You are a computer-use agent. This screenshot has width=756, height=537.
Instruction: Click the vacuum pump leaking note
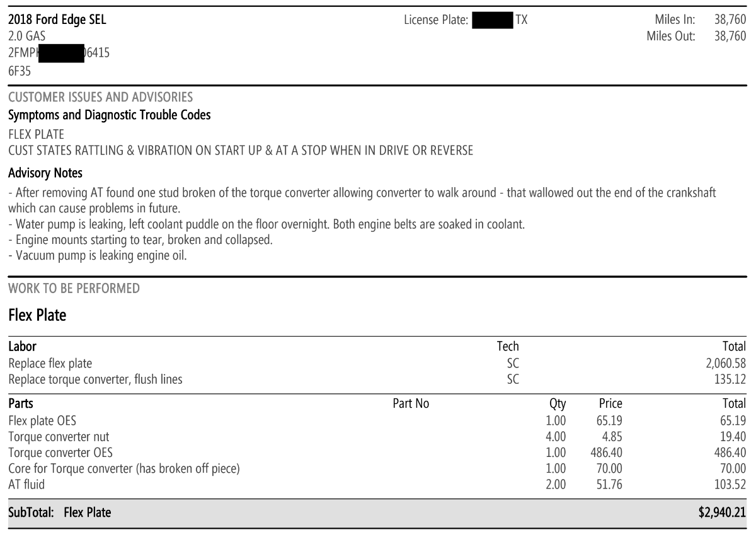[x=98, y=256]
